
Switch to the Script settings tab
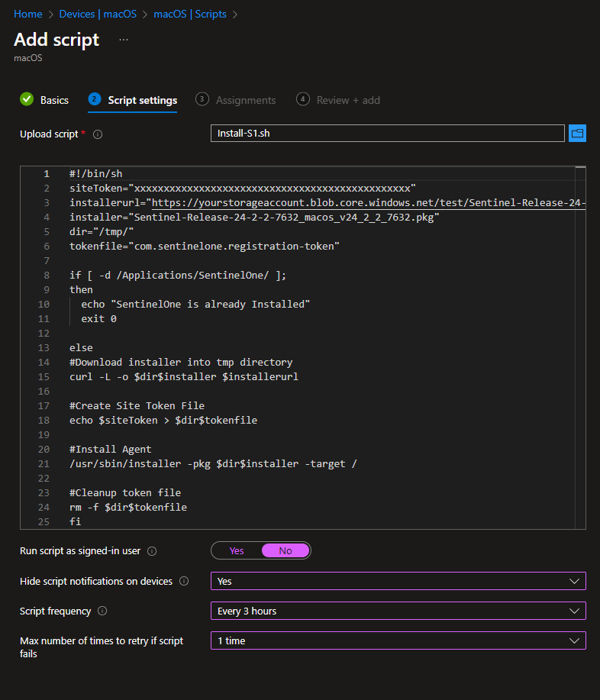[x=142, y=100]
